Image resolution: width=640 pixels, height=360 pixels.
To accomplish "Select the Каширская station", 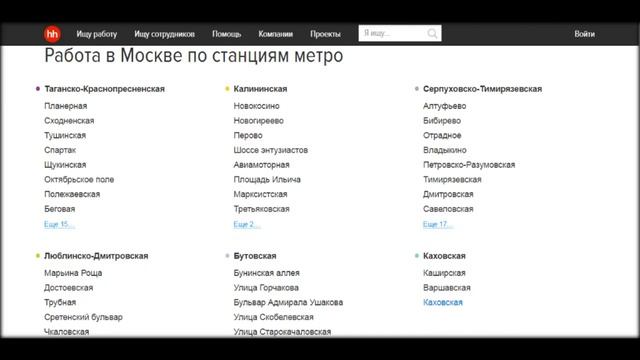I will [444, 273].
